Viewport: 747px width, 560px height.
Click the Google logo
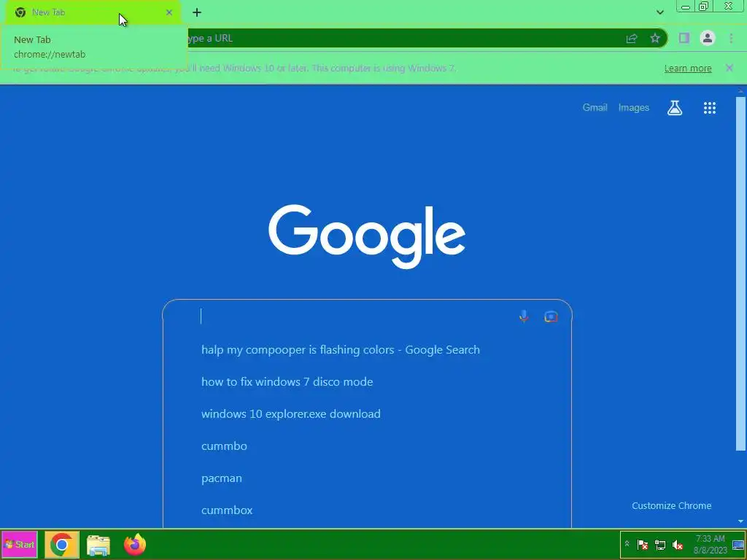[x=367, y=237]
